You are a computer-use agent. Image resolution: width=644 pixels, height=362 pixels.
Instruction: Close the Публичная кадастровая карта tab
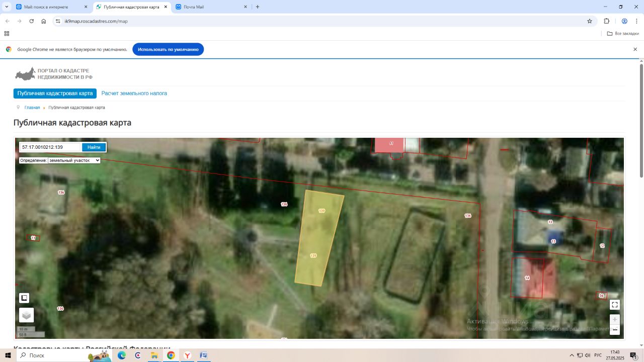pos(166,7)
